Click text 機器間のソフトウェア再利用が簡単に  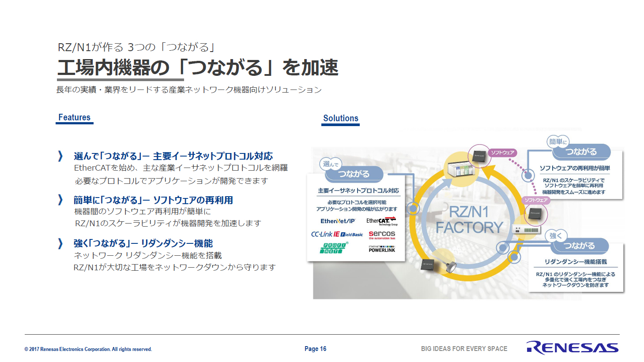(143, 212)
